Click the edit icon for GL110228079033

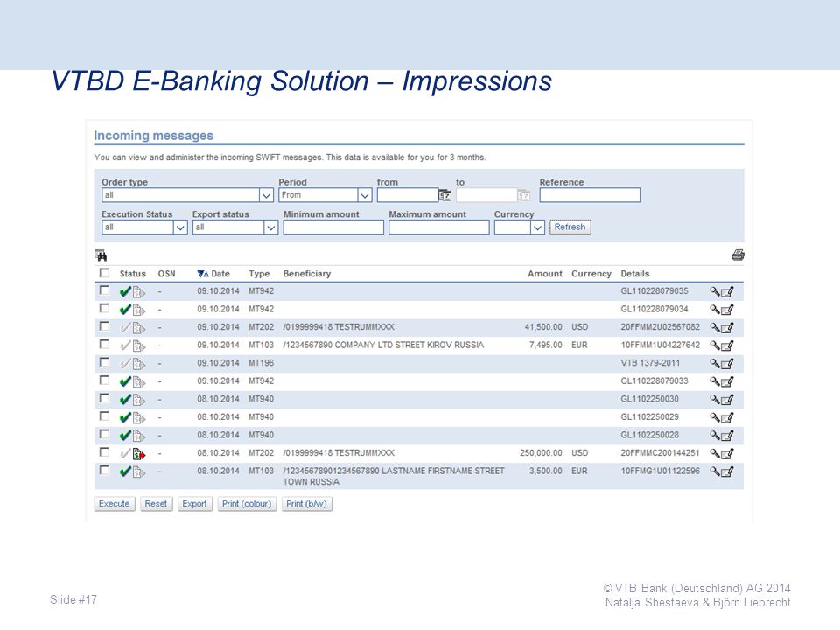pyautogui.click(x=727, y=381)
